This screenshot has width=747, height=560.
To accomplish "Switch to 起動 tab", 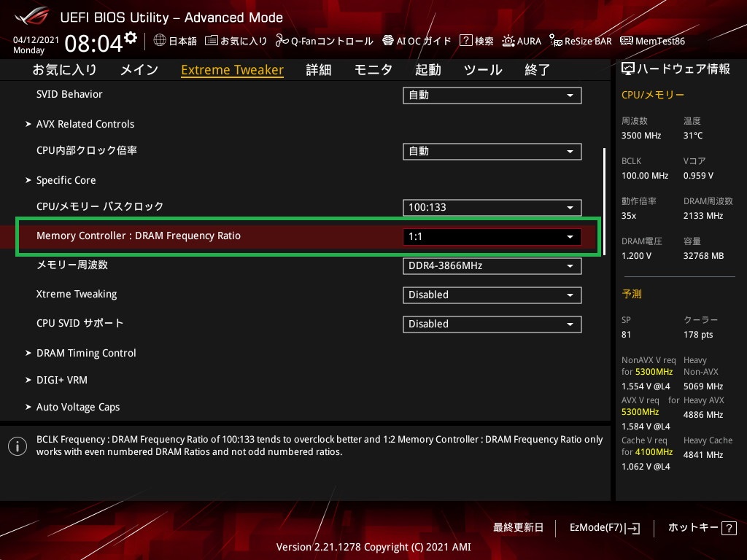I will coord(427,70).
